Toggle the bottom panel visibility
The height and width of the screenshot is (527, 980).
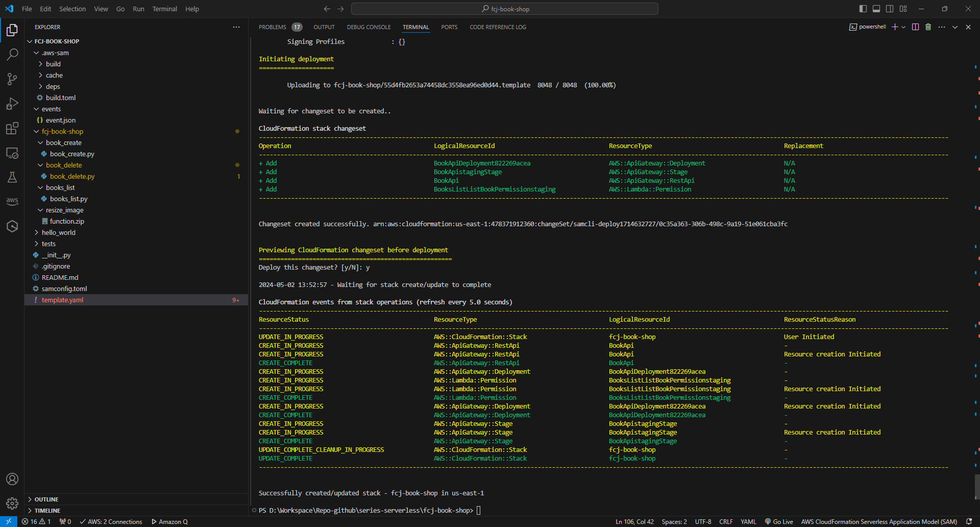876,9
